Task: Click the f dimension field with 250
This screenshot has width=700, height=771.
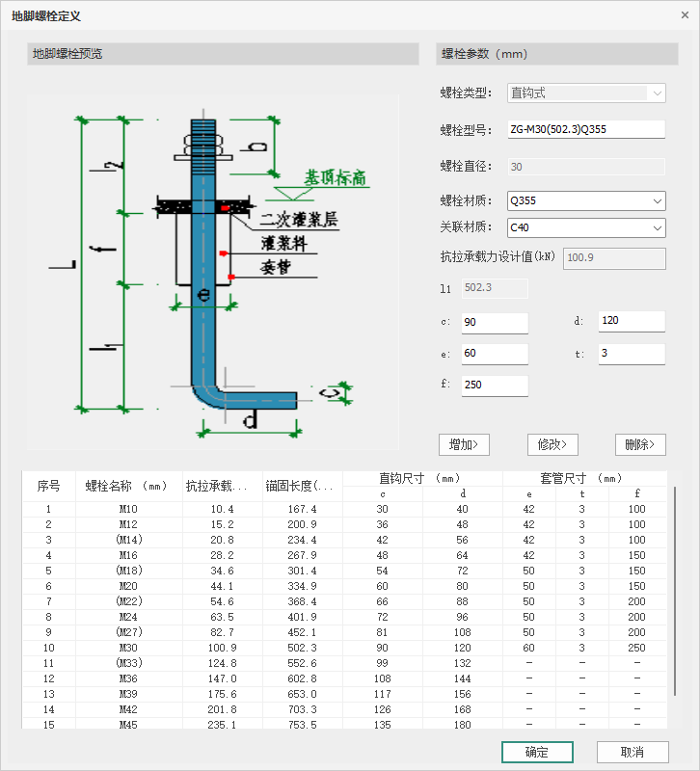Action: (495, 385)
